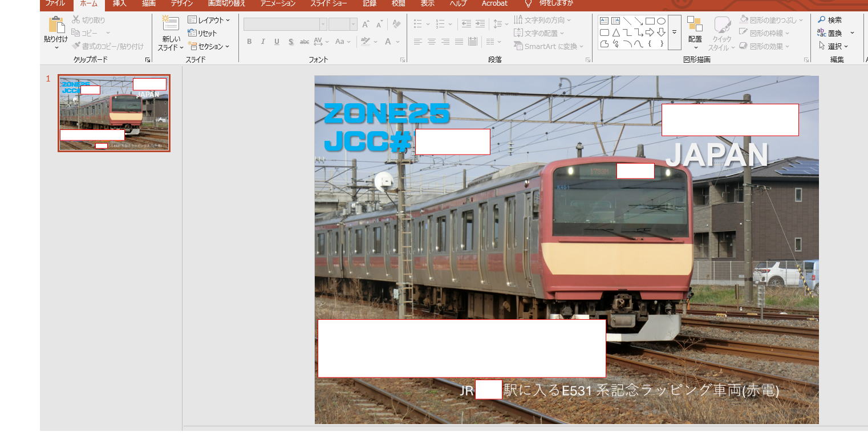Increase the list indent level
Image resolution: width=868 pixels, height=440 pixels.
click(x=480, y=24)
